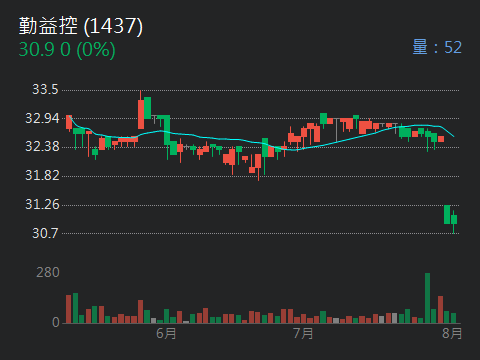Click the 31.26 price axis label
The width and height of the screenshot is (480, 360).
42,204
